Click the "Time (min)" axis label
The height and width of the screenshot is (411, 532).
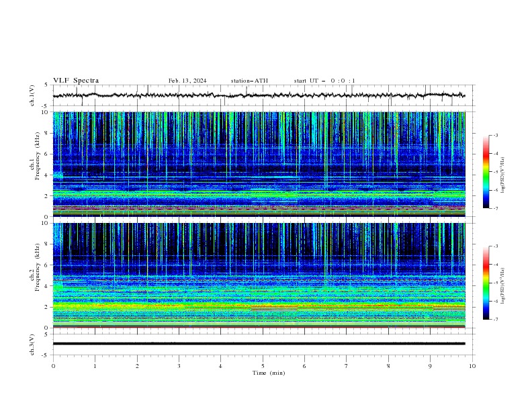[269, 373]
